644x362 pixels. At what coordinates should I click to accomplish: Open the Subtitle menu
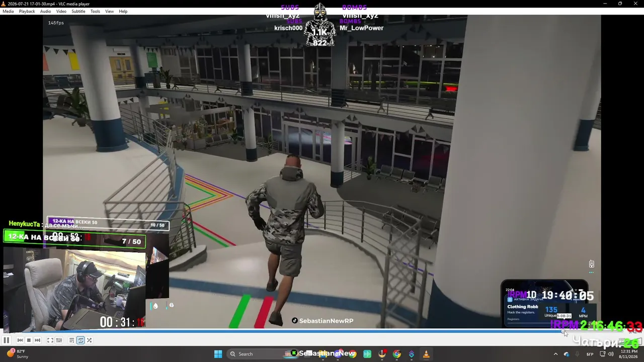[x=78, y=11]
